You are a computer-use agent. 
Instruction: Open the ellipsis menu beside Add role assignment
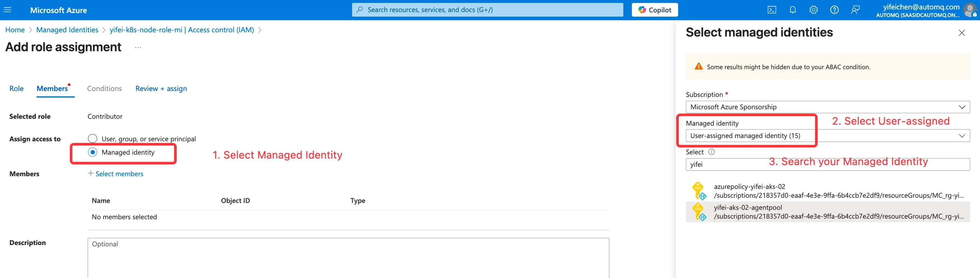pos(138,47)
